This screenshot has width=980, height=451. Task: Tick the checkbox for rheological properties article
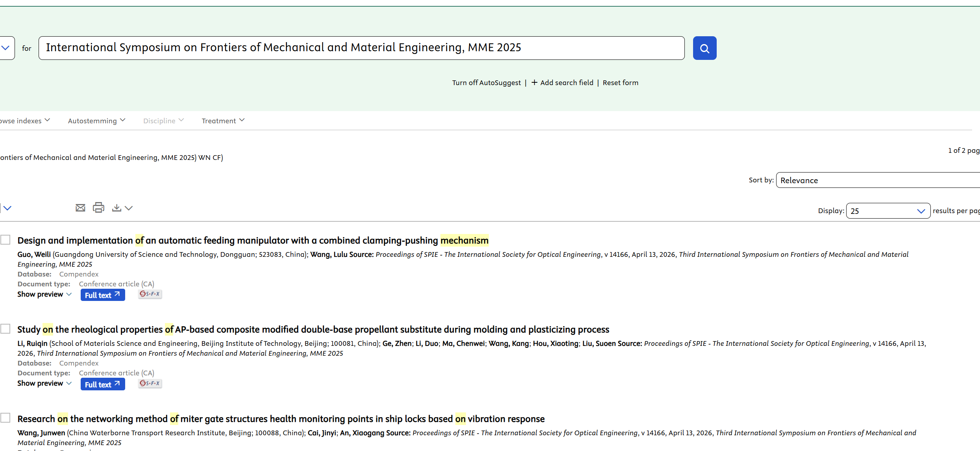[x=6, y=329]
